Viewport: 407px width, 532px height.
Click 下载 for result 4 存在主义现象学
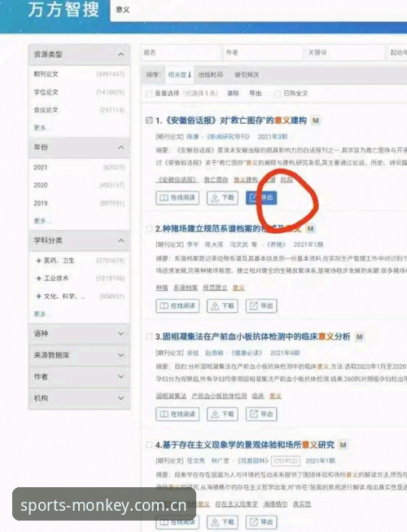[x=223, y=522]
